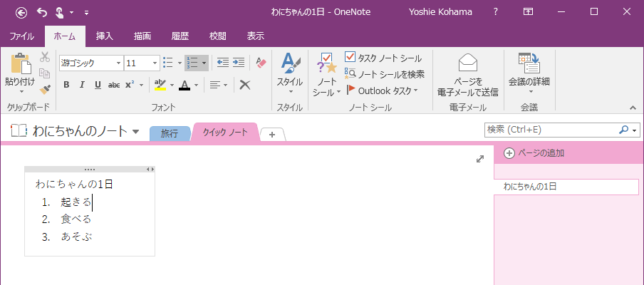Click the Cut scissors icon
Image resolution: width=644 pixels, height=285 pixels.
pos(45,57)
